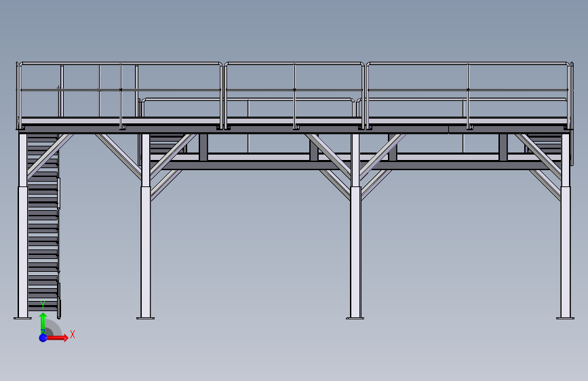
Task: Select the rightmost support column
Action: pos(566,225)
